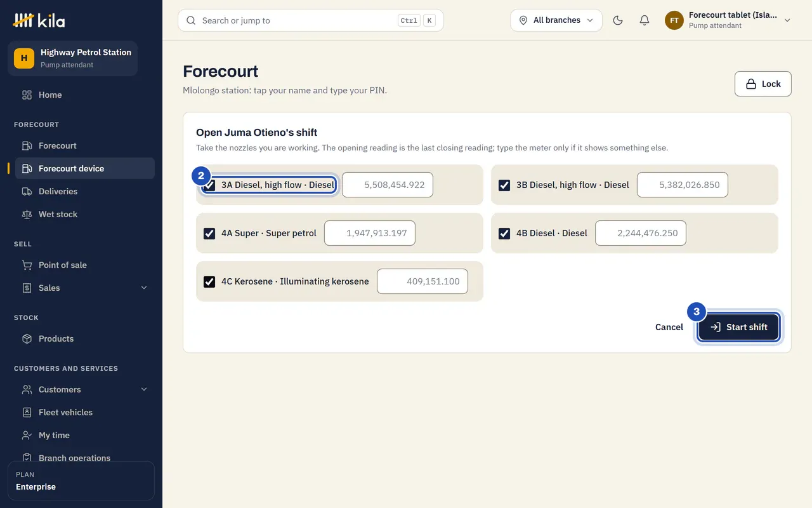The height and width of the screenshot is (508, 812).
Task: Expand Sales submenu chevron
Action: (x=144, y=288)
